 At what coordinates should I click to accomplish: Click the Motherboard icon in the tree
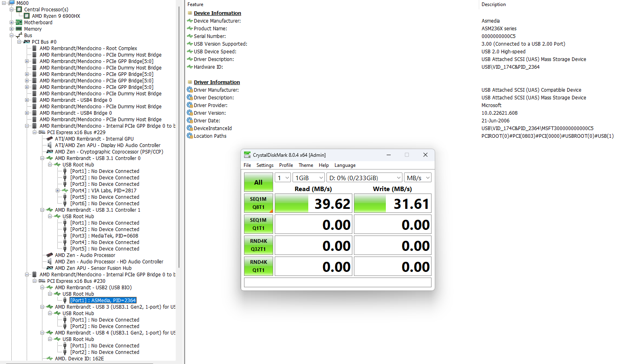click(19, 22)
